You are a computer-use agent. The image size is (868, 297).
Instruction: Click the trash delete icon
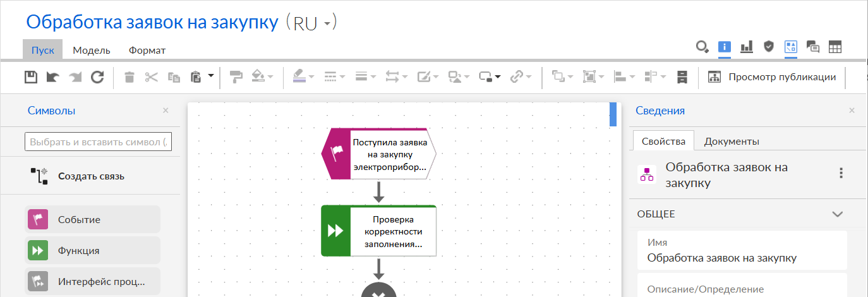click(x=130, y=77)
